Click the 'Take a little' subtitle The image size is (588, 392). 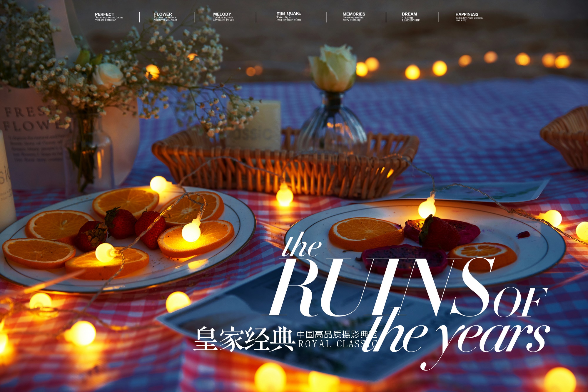[x=283, y=17]
